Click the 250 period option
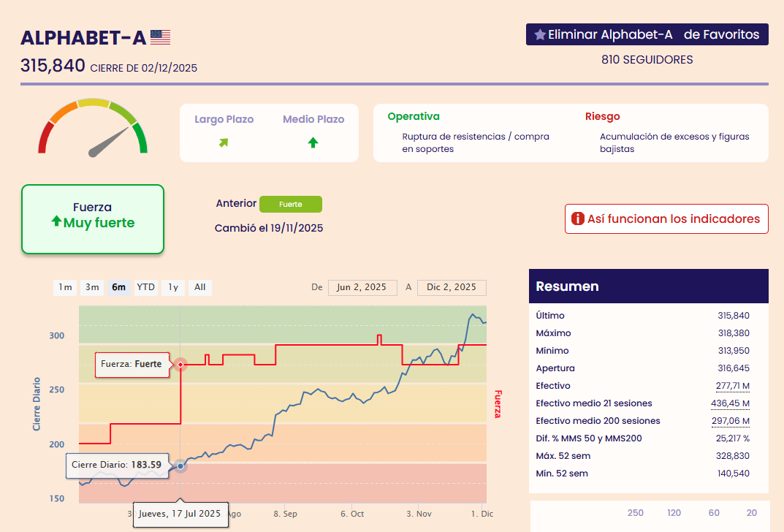Viewport: 784px width, 532px height. [x=636, y=512]
